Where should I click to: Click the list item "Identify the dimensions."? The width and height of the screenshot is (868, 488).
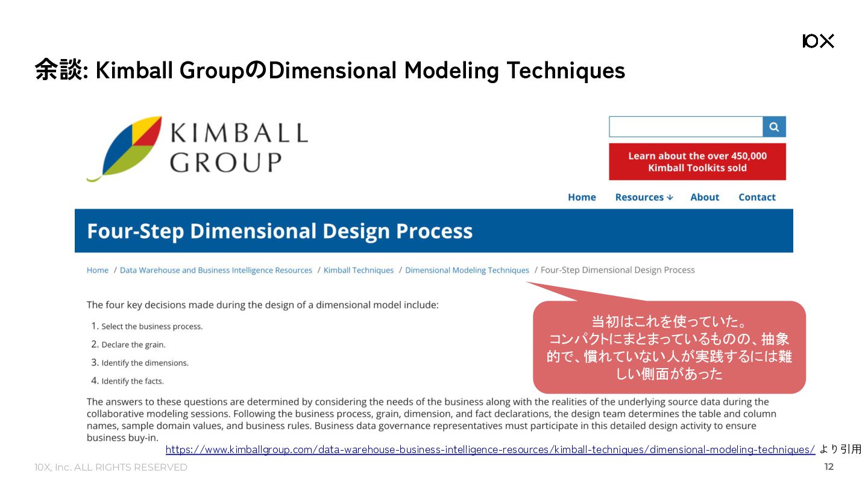click(x=145, y=363)
